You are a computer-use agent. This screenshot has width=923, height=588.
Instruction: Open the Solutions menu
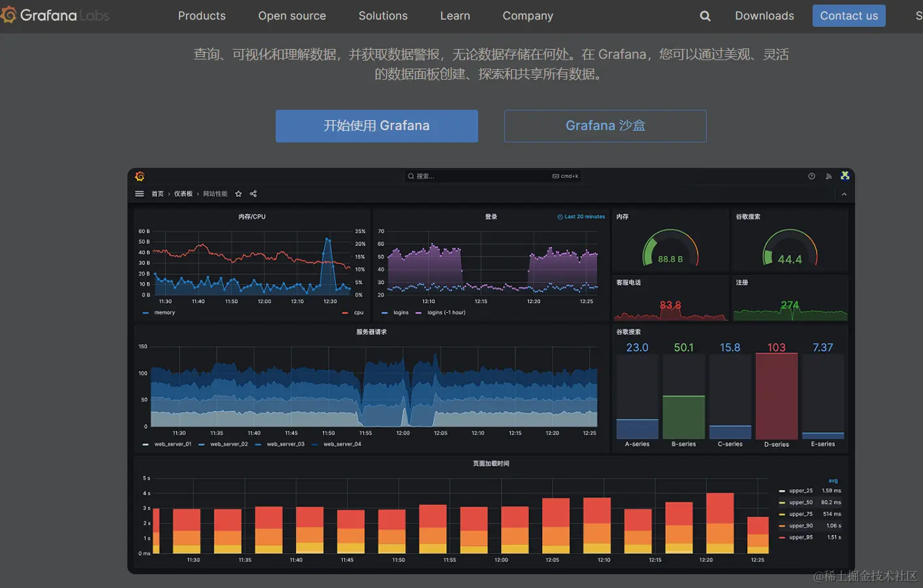(x=383, y=16)
